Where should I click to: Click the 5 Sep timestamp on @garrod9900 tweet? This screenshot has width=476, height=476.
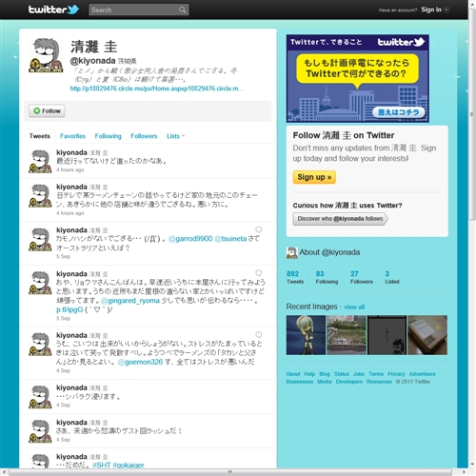(63, 256)
